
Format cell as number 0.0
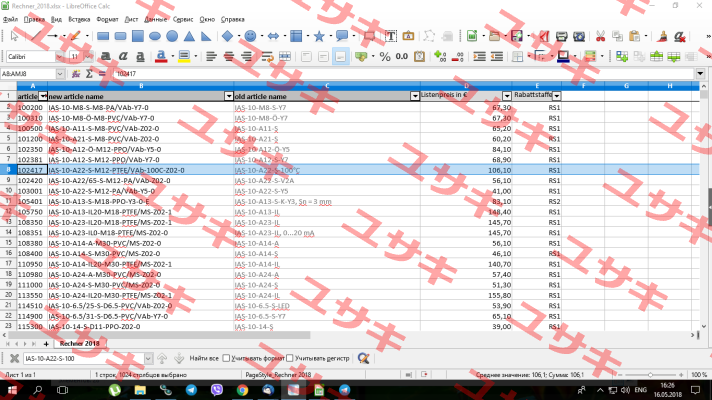pos(402,56)
